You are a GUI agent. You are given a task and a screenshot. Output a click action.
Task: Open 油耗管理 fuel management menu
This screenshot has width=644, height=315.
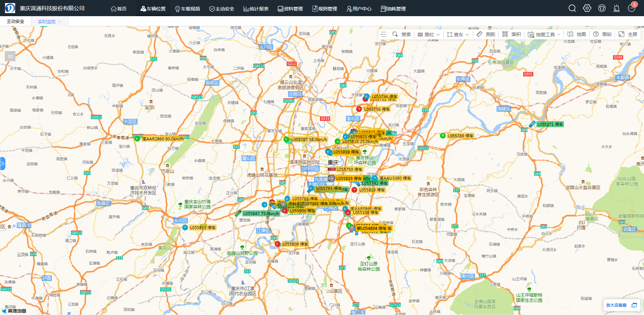point(393,8)
